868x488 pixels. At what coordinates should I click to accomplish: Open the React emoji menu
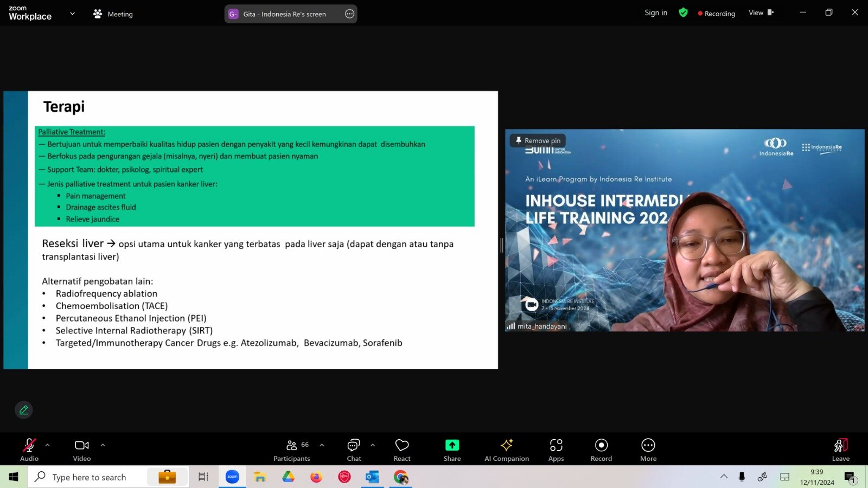click(x=402, y=450)
